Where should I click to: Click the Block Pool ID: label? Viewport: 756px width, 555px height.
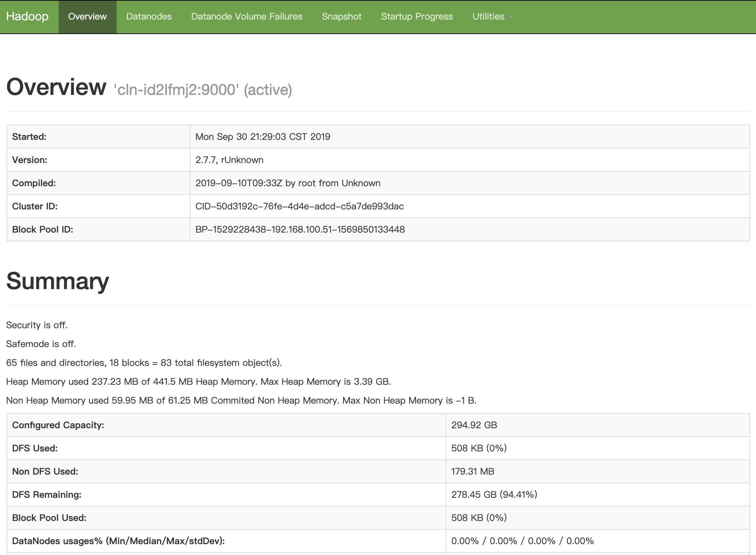pos(43,229)
